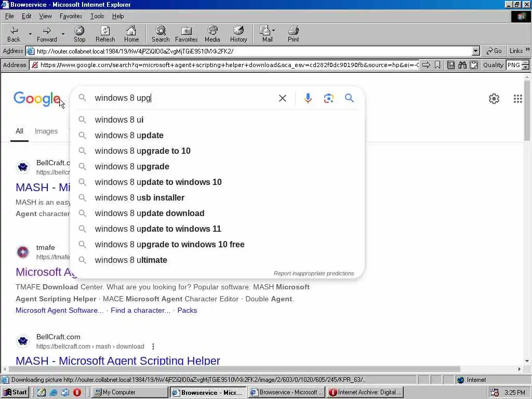This screenshot has width=532, height=399.
Task: Open the Start menu
Action: [x=15, y=392]
